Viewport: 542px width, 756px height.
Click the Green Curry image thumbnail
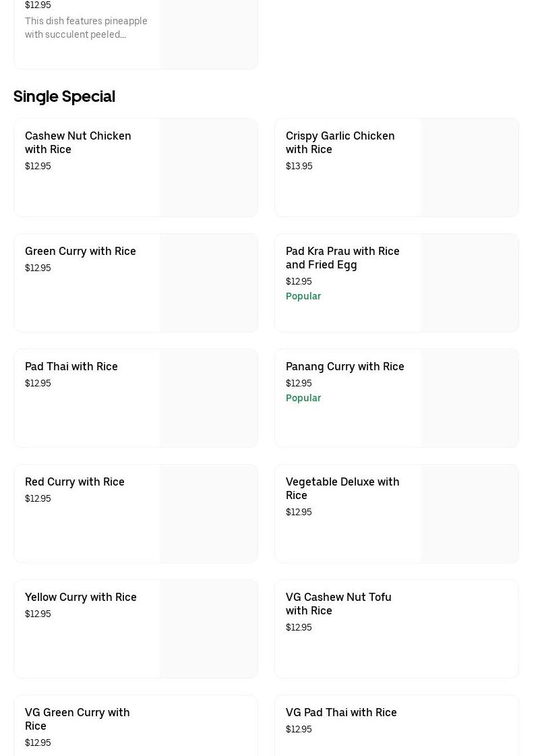(209, 283)
